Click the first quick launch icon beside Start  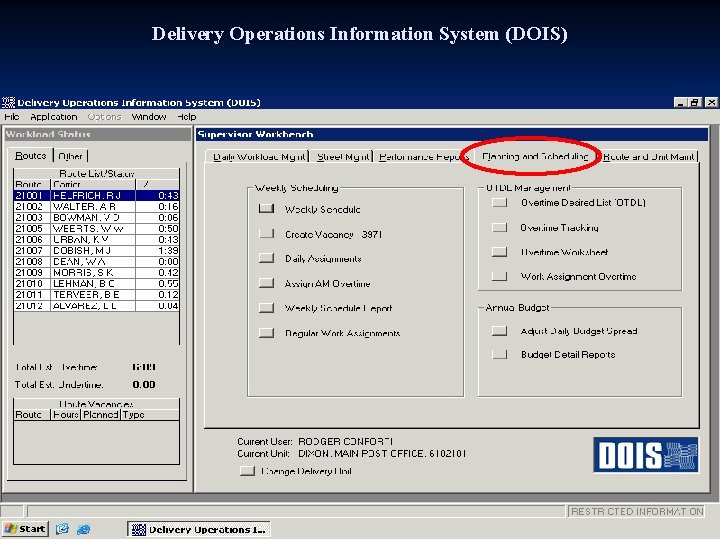[62, 529]
